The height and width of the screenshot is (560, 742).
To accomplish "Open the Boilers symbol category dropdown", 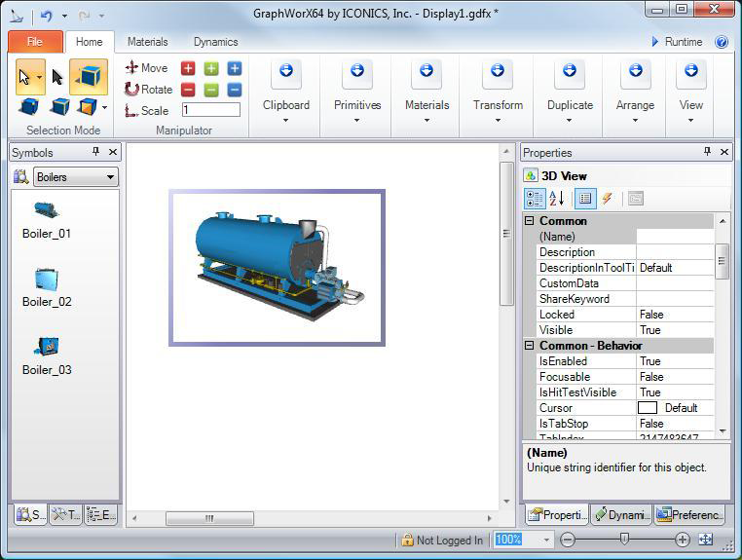I will pyautogui.click(x=76, y=177).
